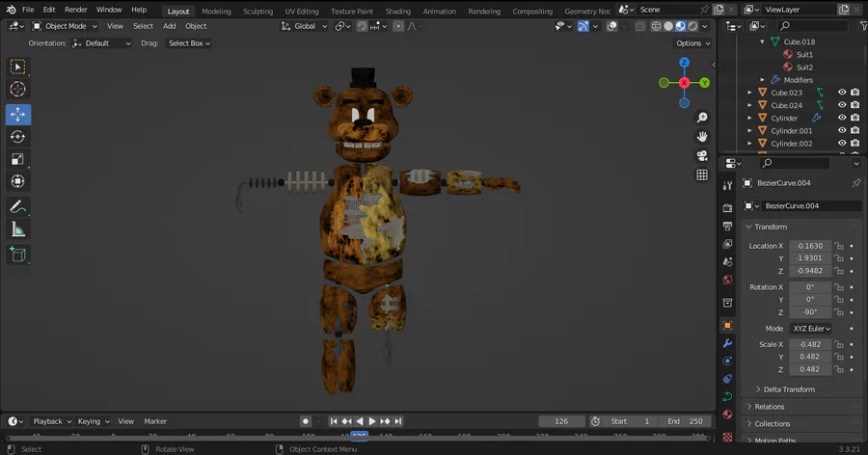Jump to the timeline start frame

click(334, 421)
